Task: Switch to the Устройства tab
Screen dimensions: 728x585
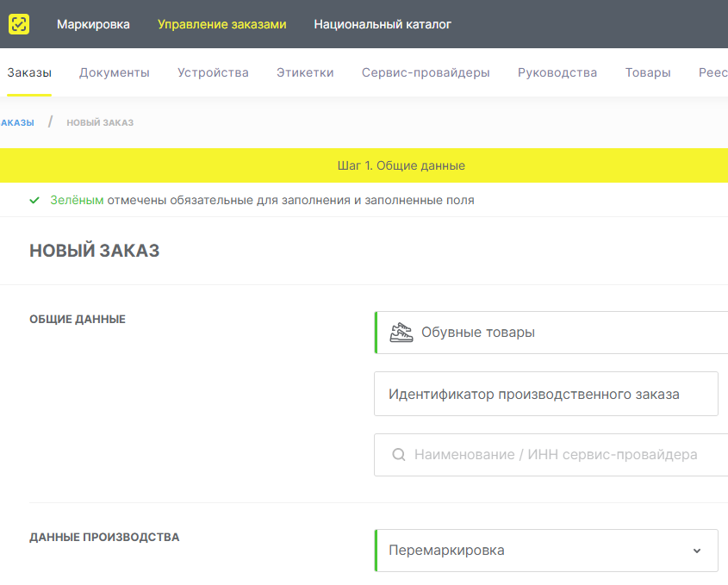Action: (213, 72)
